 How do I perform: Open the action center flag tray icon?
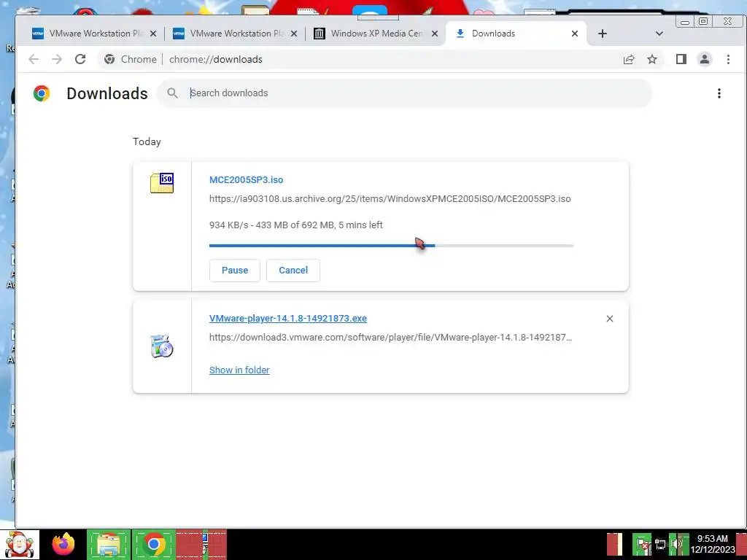point(642,544)
